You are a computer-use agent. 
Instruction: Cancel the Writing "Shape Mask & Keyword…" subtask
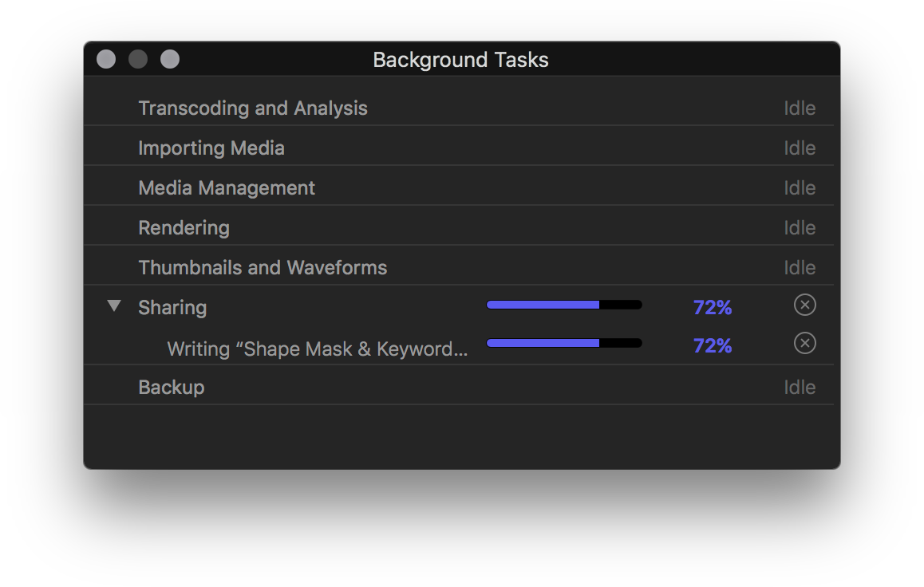(804, 343)
